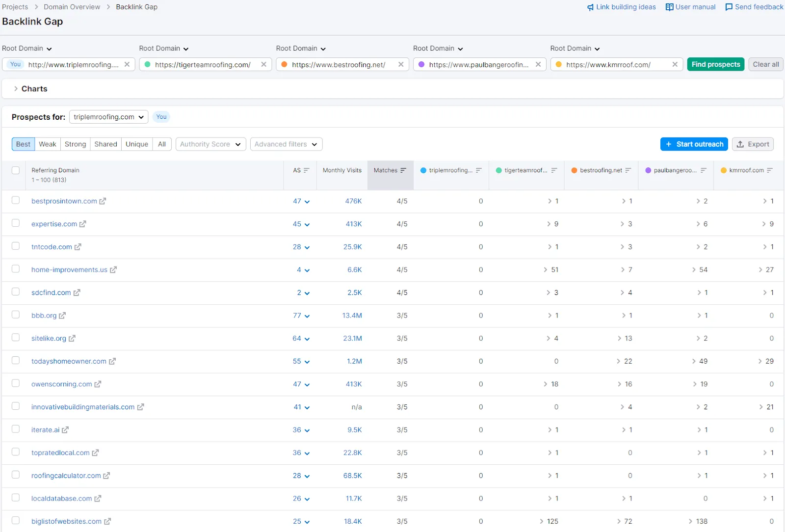Viewport: 785px width, 532px height.
Task: Remove the kmrroof.com competitor chip
Action: click(675, 64)
